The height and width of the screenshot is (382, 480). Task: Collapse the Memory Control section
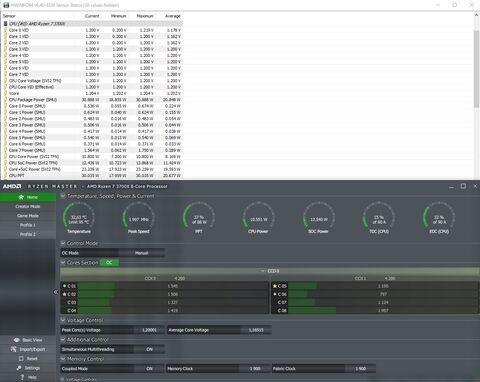click(63, 359)
